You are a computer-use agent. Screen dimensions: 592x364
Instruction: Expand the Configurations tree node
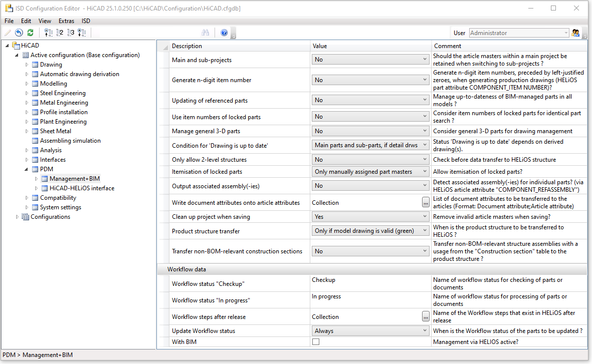coord(17,217)
